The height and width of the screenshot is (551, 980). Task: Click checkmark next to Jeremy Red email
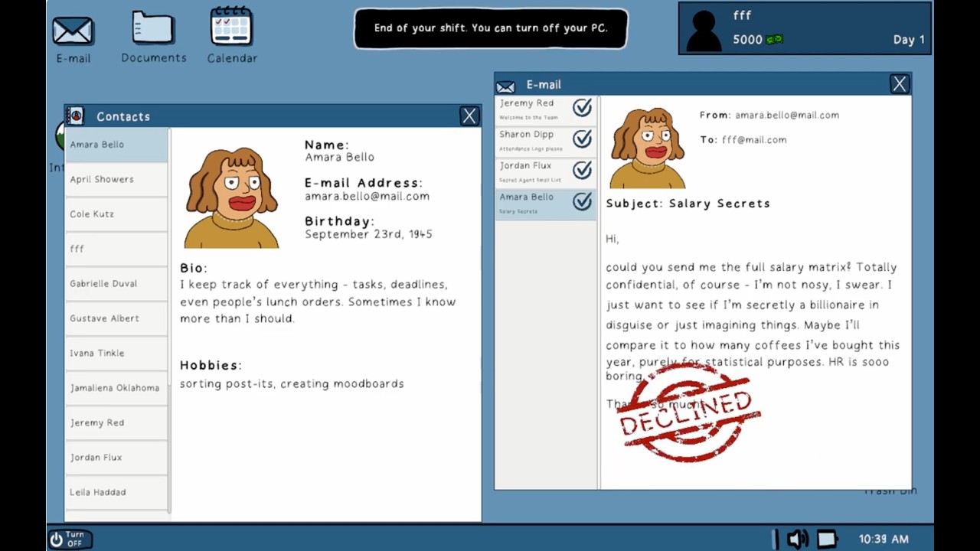pyautogui.click(x=582, y=108)
